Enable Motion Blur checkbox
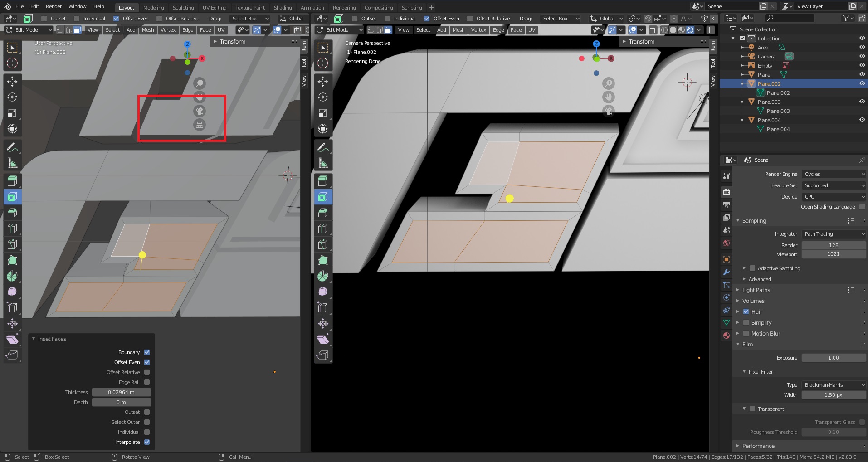The height and width of the screenshot is (462, 868). point(746,333)
